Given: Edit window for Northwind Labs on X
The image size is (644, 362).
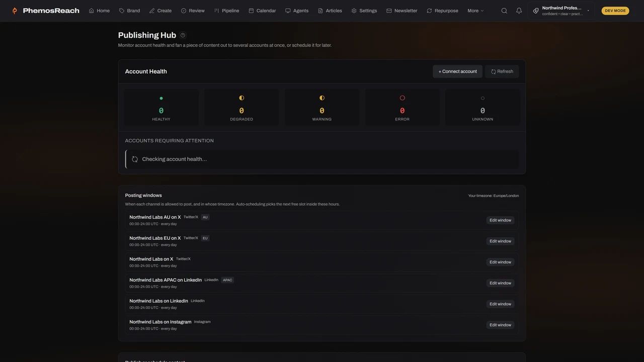Looking at the screenshot, I should coord(500,262).
